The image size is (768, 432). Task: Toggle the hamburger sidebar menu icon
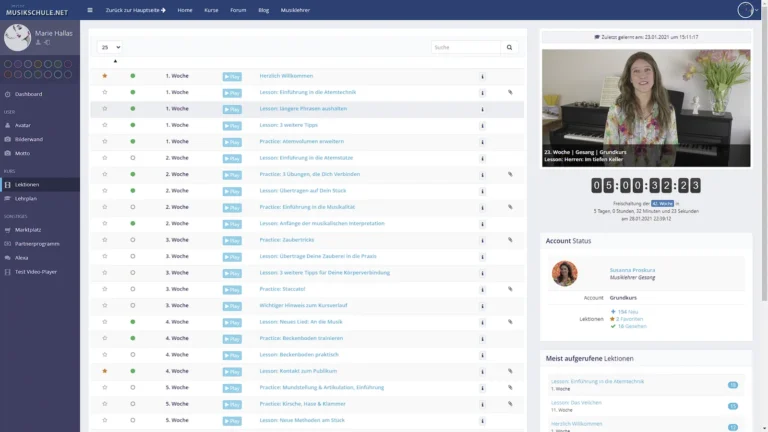90,10
